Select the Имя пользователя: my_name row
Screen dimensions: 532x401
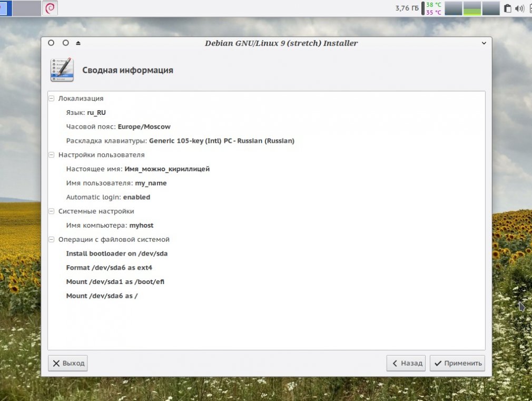tap(116, 183)
